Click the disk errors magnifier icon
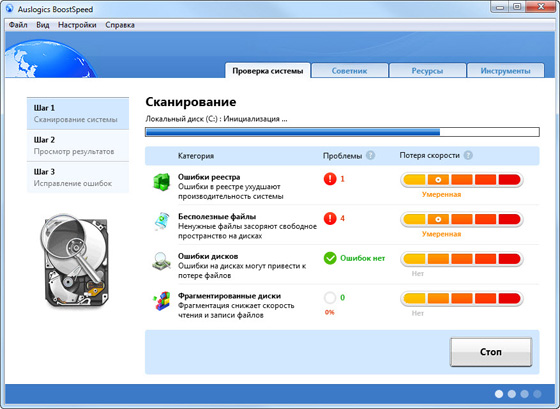The width and height of the screenshot is (560, 409). [161, 260]
